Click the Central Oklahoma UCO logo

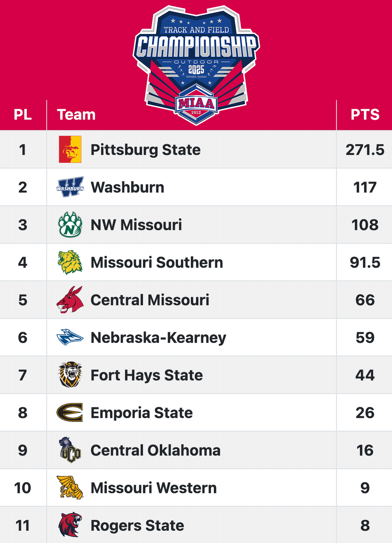point(70,450)
